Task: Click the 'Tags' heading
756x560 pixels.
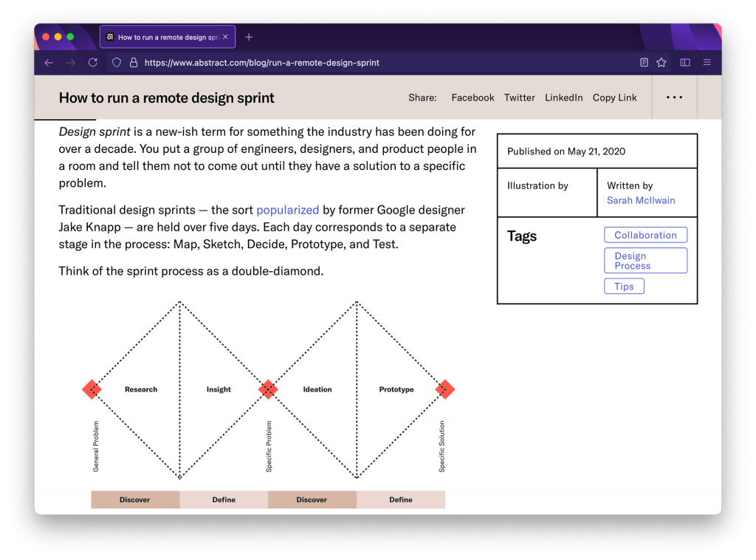Action: 522,236
